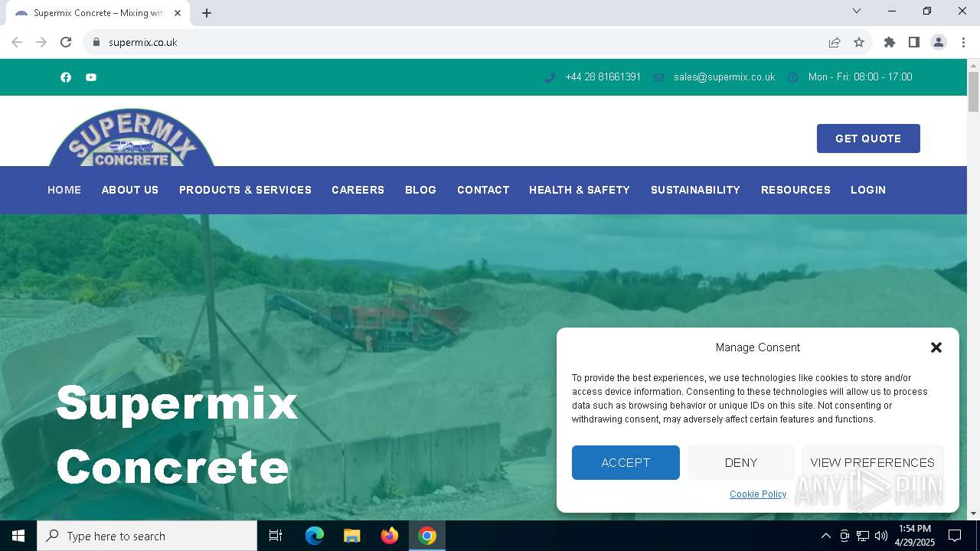This screenshot has width=980, height=551.
Task: Bookmark this tab with the star
Action: tap(859, 42)
